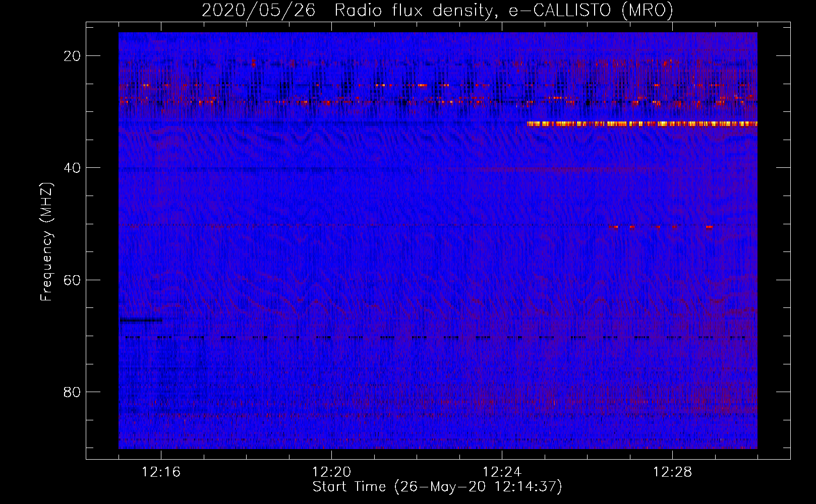The width and height of the screenshot is (816, 504).
Task: Click the 40 MHz frequency tick label
Action: [x=72, y=168]
